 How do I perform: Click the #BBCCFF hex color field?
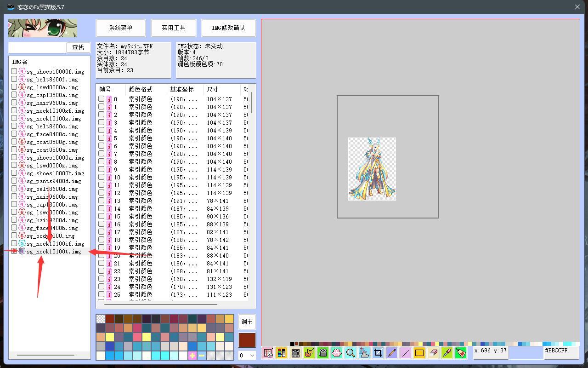(x=561, y=353)
